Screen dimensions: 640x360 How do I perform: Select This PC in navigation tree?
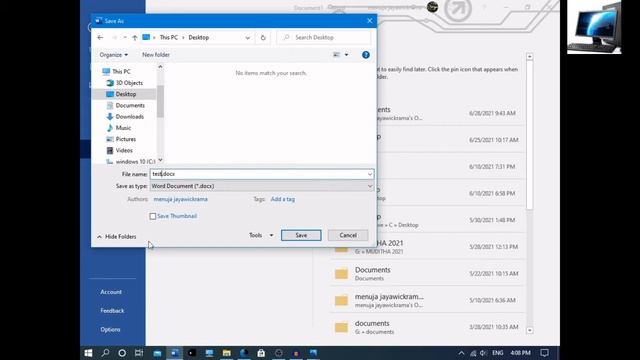tap(121, 71)
